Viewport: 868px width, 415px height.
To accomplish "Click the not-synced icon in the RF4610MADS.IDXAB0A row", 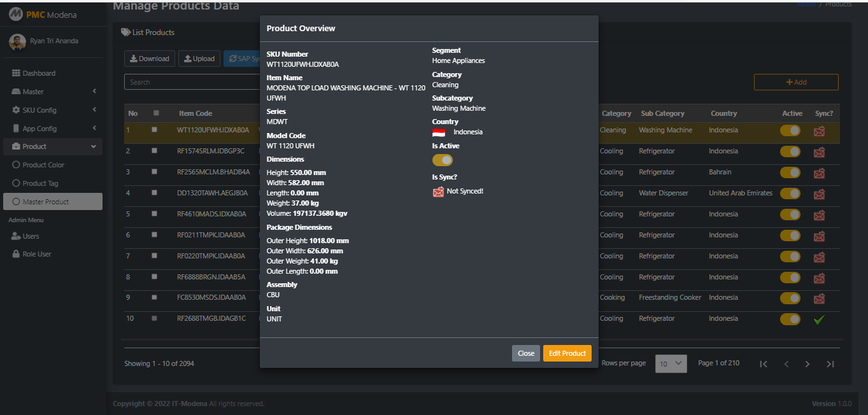I will (x=819, y=215).
